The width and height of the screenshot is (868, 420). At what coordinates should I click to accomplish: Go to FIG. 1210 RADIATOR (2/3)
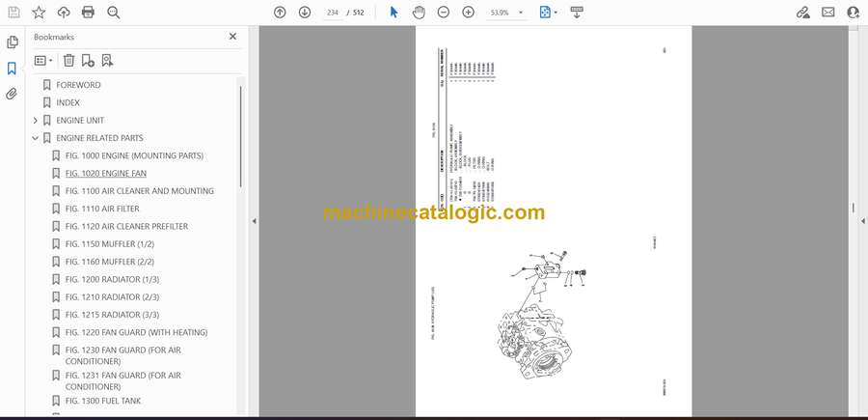pyautogui.click(x=113, y=297)
